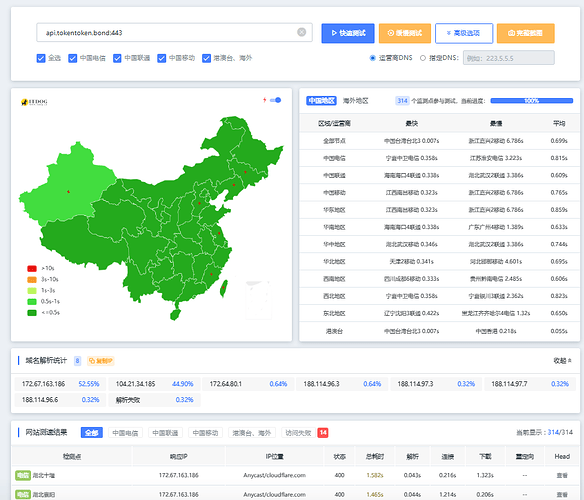Viewport: 584px width, 500px height.
Task: Click the URL input with api.tokentoken.bond:443
Action: pyautogui.click(x=174, y=32)
